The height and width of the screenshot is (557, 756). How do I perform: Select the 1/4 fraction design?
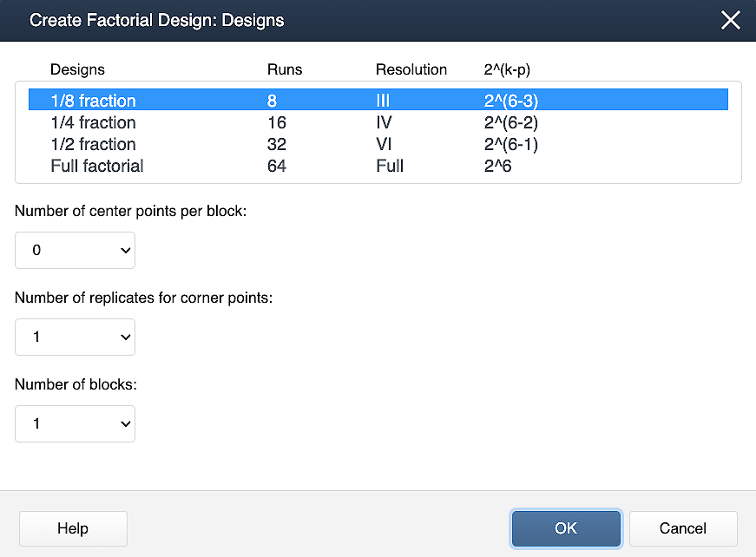(94, 122)
